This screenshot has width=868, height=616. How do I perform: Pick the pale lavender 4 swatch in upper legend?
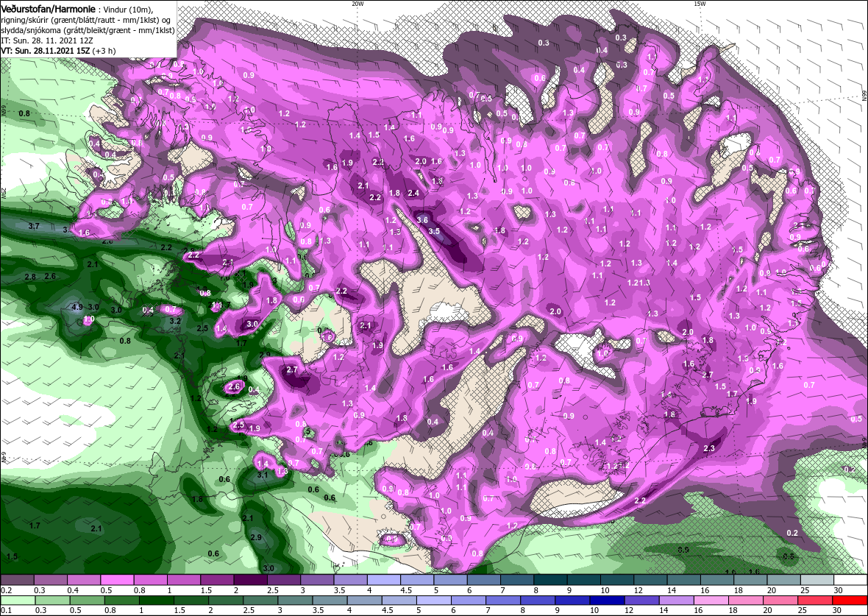pyautogui.click(x=384, y=579)
